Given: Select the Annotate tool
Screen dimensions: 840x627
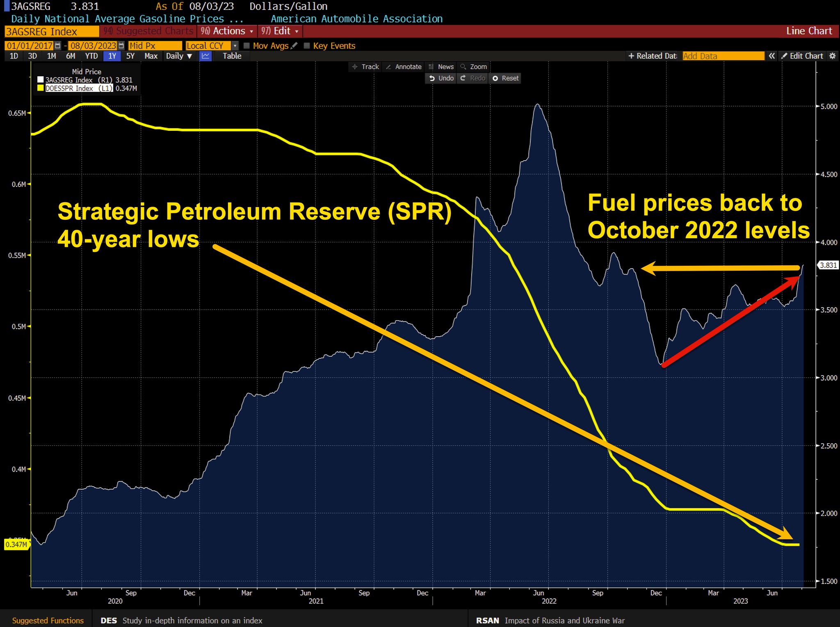Looking at the screenshot, I should point(404,67).
